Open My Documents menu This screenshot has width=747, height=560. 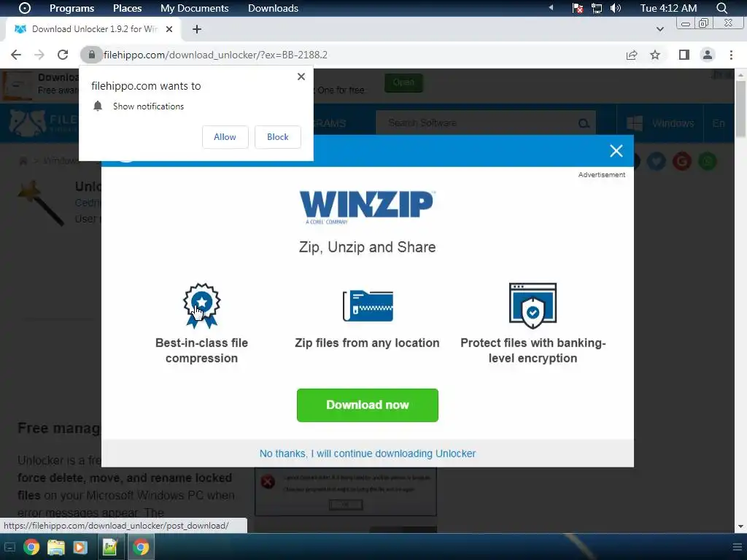coord(194,8)
